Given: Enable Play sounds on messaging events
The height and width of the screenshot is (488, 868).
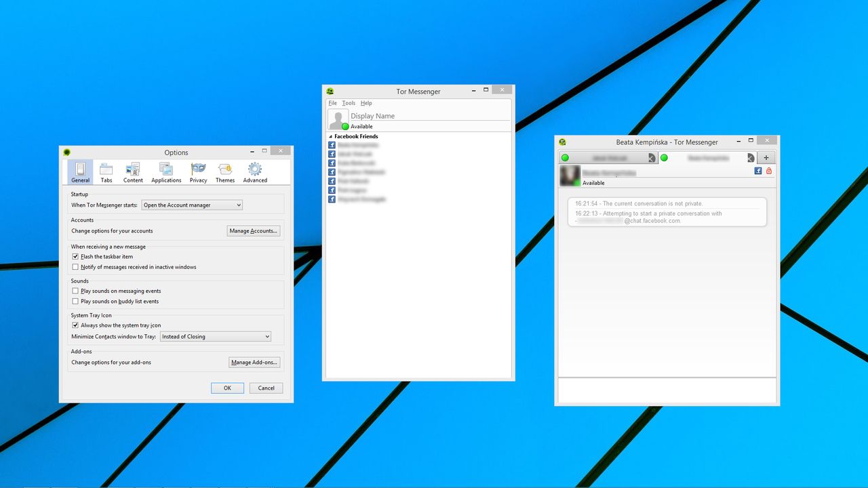Looking at the screenshot, I should (75, 291).
